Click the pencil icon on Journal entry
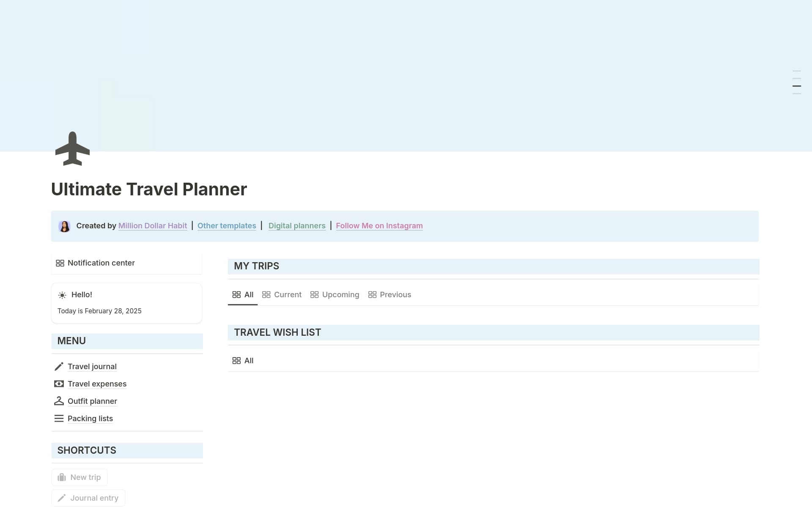The width and height of the screenshot is (812, 507). click(x=62, y=498)
